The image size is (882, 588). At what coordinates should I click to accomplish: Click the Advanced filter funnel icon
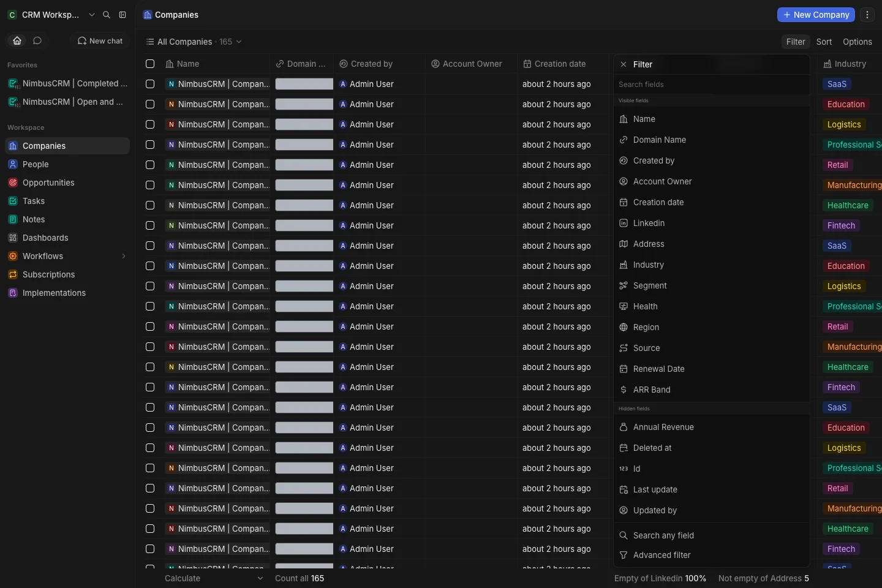click(x=624, y=555)
